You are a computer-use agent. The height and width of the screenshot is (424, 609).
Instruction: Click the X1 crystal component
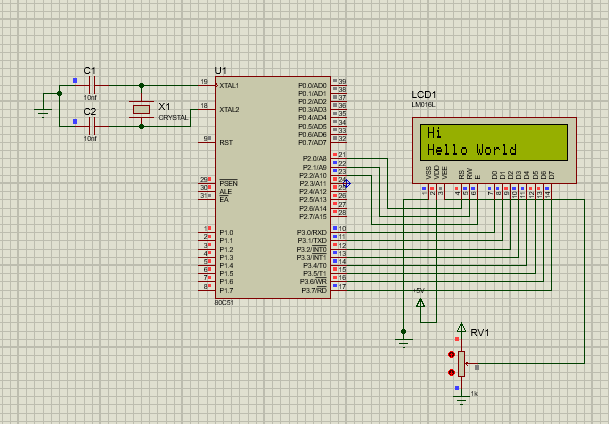tap(141, 109)
